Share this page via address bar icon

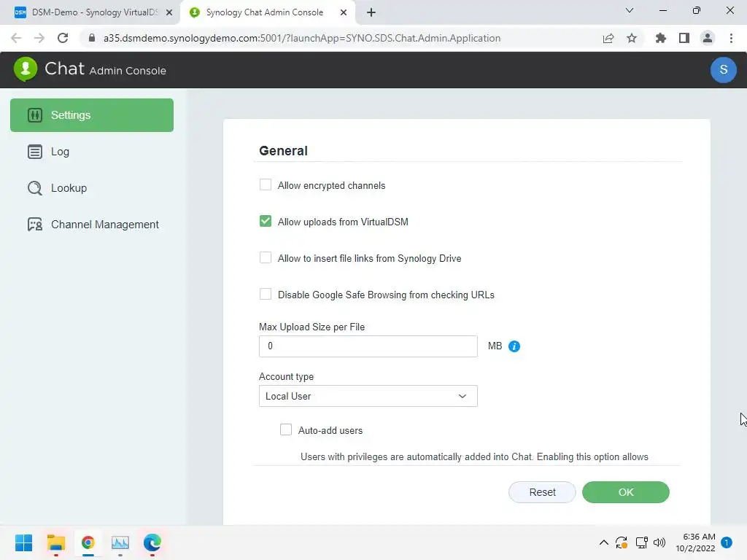pyautogui.click(x=608, y=38)
